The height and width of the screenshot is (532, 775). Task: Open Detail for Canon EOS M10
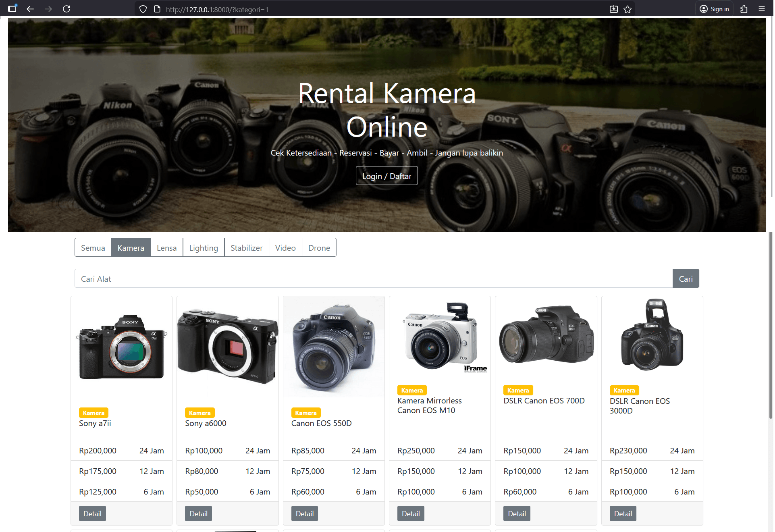tap(411, 513)
